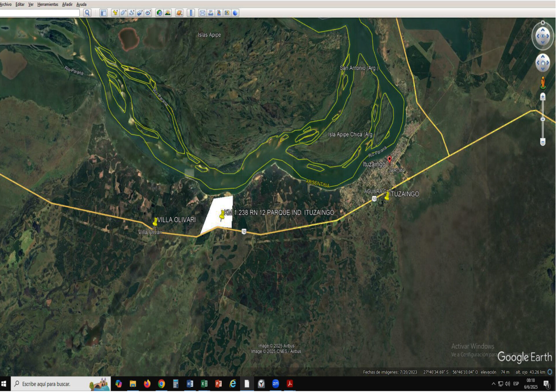Viewport: 556px width, 392px height.
Task: Open the Ayuda menu
Action: [x=81, y=4]
